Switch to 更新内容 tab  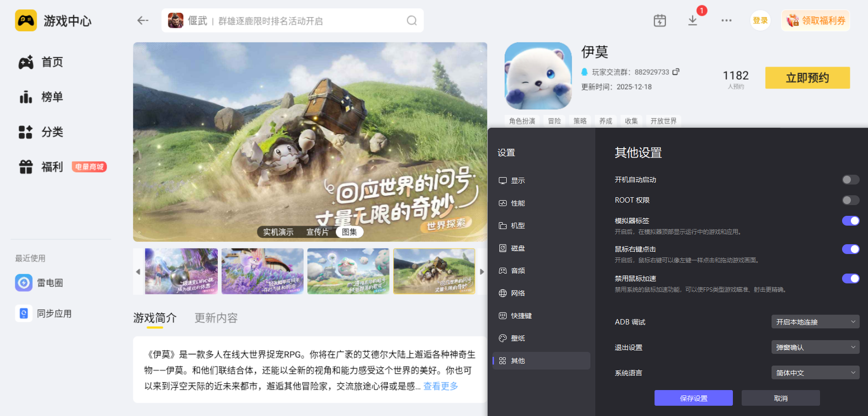216,318
